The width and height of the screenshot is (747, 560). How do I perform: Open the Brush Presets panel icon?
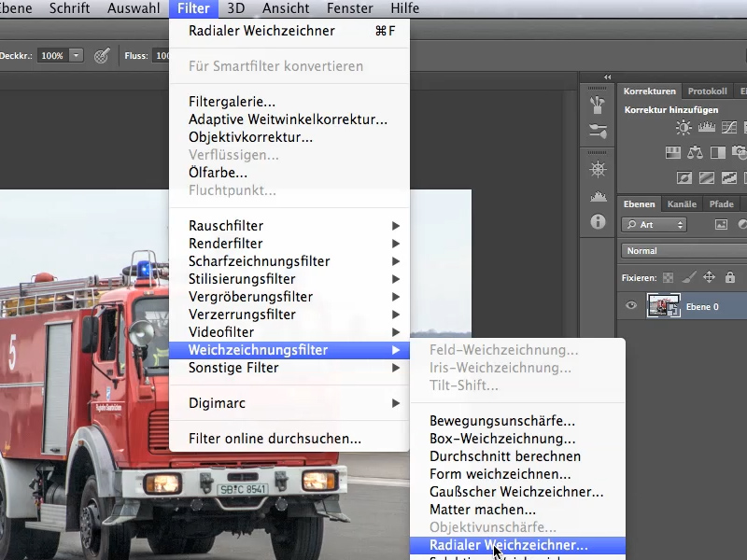[x=597, y=131]
